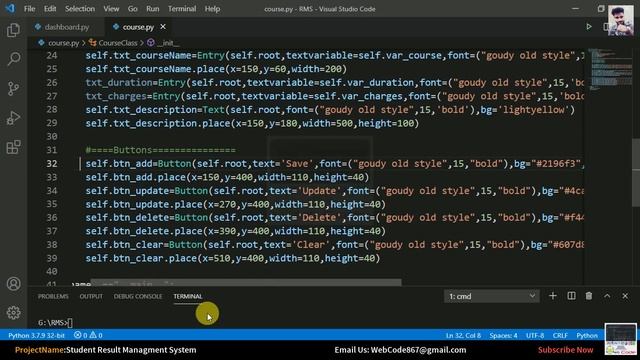Click 'self.btn_delete.place' on line 37
The image size is (640, 360).
(x=144, y=231)
